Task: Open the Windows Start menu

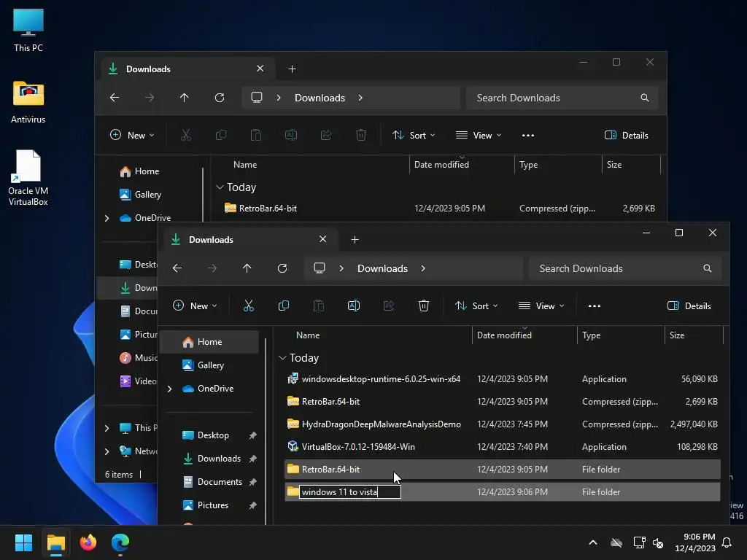Action: tap(23, 542)
